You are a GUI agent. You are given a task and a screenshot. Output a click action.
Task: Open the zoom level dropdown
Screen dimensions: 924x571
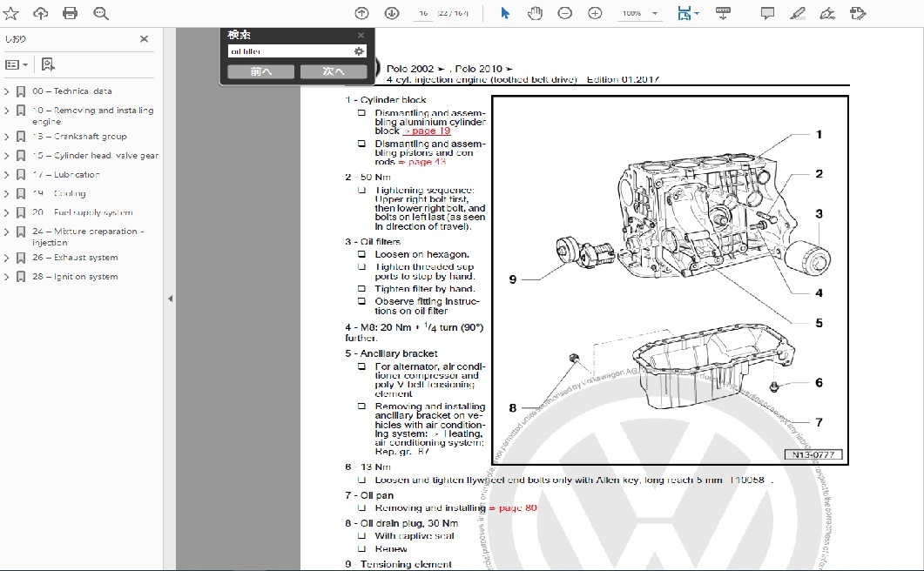pos(655,14)
